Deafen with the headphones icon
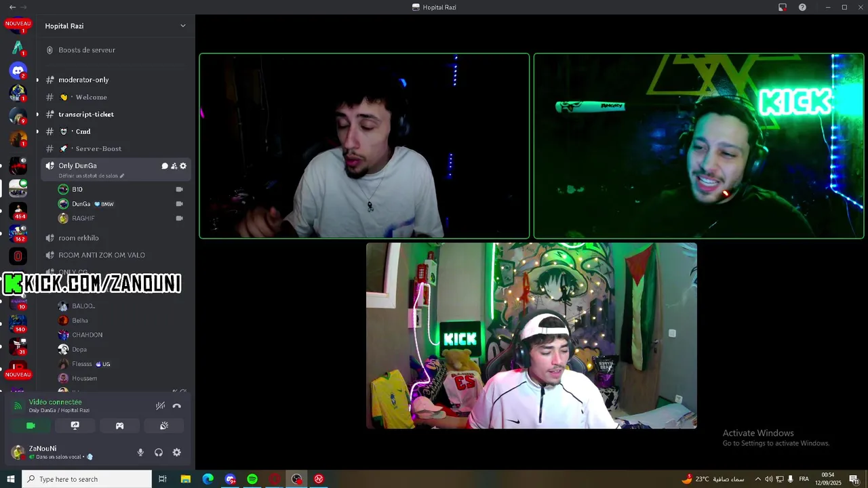This screenshot has width=868, height=488. (159, 452)
